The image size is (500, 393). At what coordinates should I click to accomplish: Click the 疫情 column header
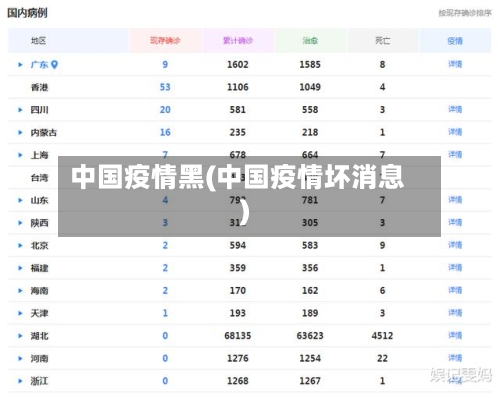click(455, 41)
